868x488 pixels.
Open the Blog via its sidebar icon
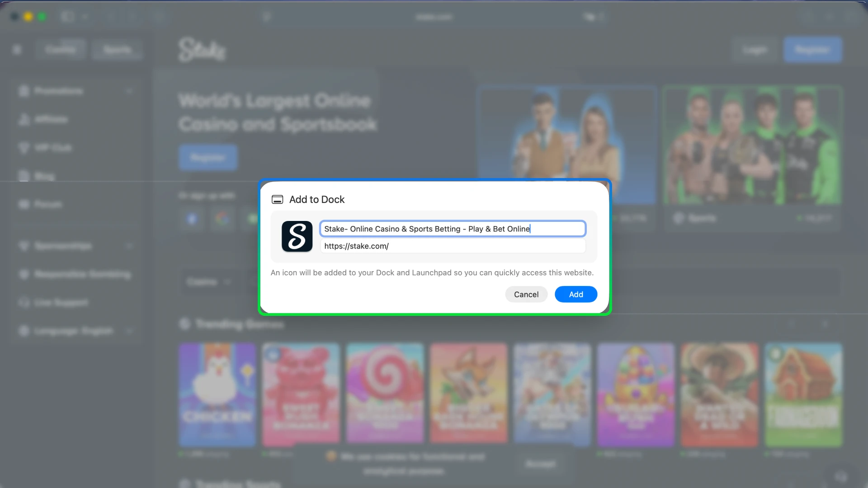(x=24, y=175)
